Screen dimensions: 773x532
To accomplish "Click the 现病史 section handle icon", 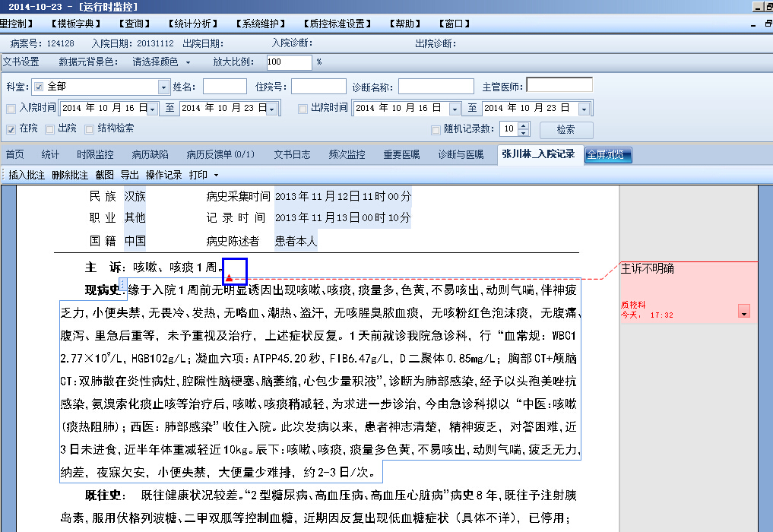I will click(123, 284).
